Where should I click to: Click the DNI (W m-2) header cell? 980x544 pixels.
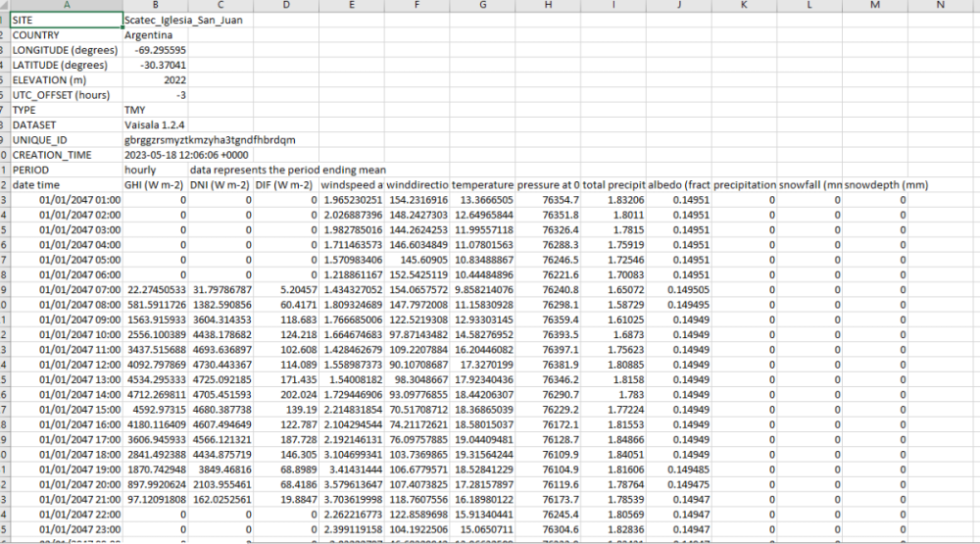pyautogui.click(x=220, y=185)
